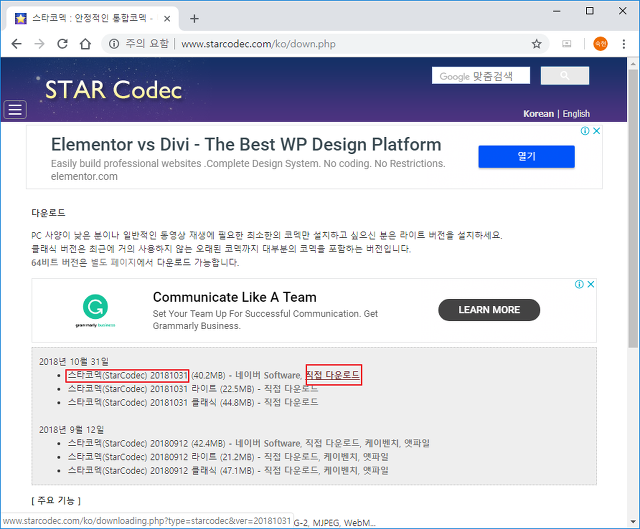640x529 pixels.
Task: Open the browser home page icon
Action: (x=85, y=44)
